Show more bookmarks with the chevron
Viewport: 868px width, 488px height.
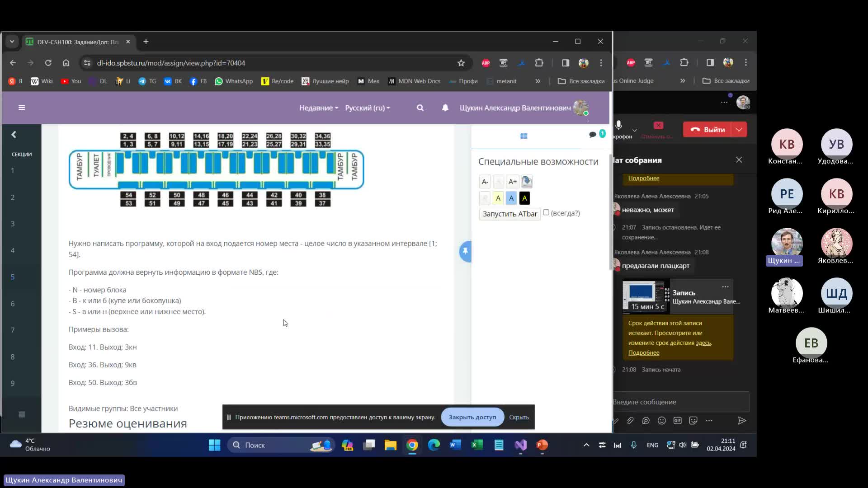[538, 81]
